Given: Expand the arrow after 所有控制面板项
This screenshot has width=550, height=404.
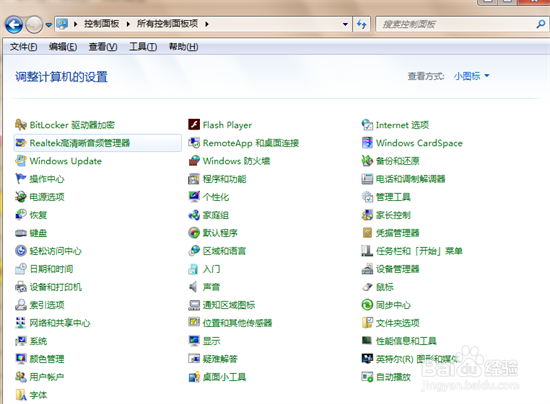Looking at the screenshot, I should point(207,24).
